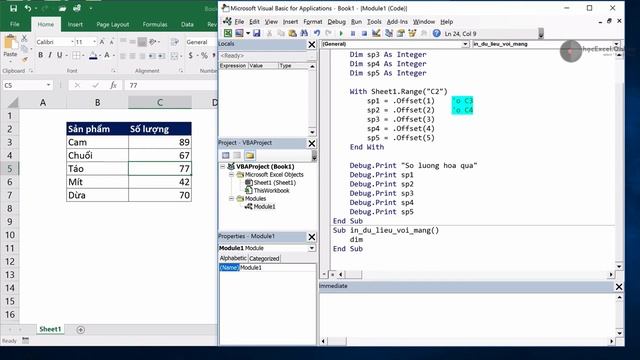Open VBA Run menu
This screenshot has width=640, height=360.
pyautogui.click(x=356, y=22)
